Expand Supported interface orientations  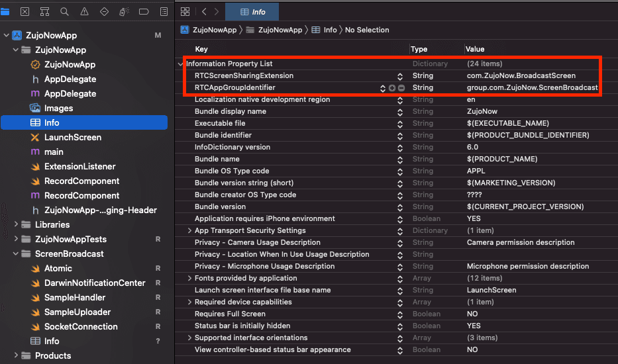(189, 338)
